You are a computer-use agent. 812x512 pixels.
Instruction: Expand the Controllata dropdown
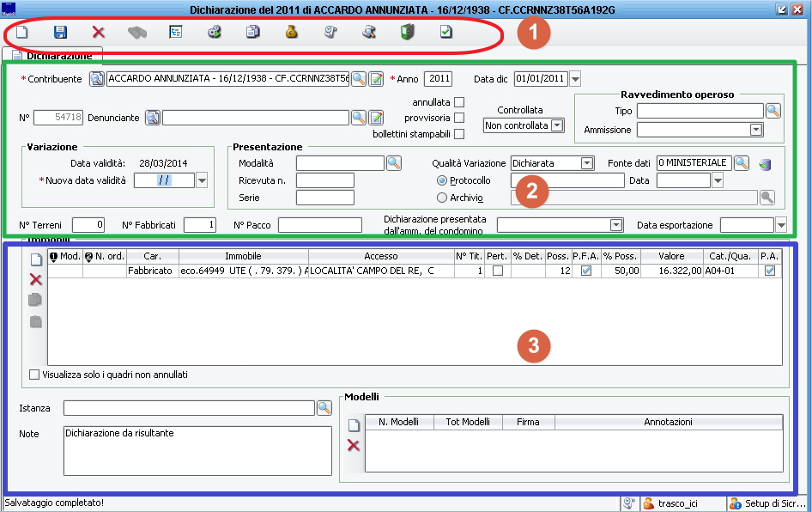tap(557, 125)
